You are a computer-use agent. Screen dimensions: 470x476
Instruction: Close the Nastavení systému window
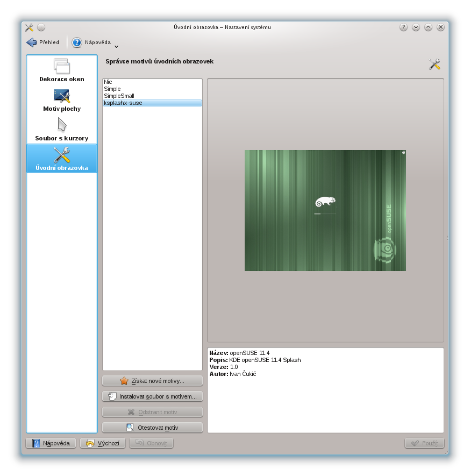pyautogui.click(x=440, y=27)
